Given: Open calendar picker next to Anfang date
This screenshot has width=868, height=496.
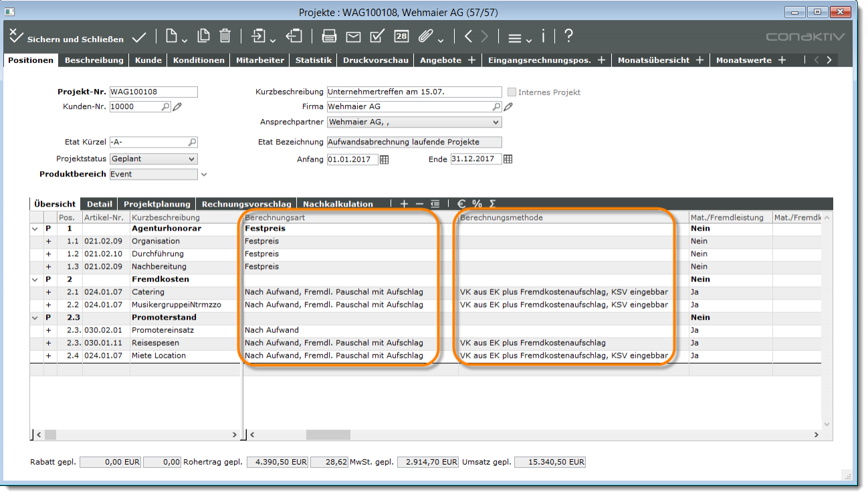Looking at the screenshot, I should point(384,159).
